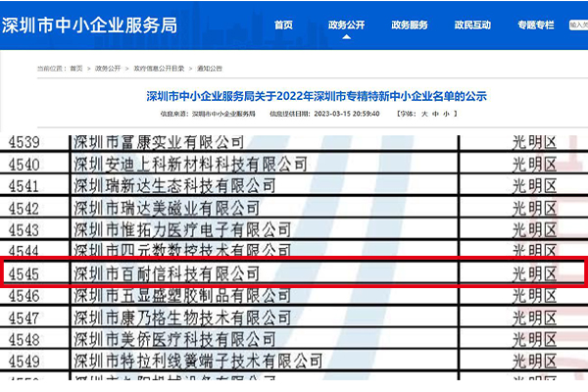Image resolution: width=588 pixels, height=392 pixels.
Task: Select 深圳市五显盛塑胶制品有限公司
Action: (182, 296)
